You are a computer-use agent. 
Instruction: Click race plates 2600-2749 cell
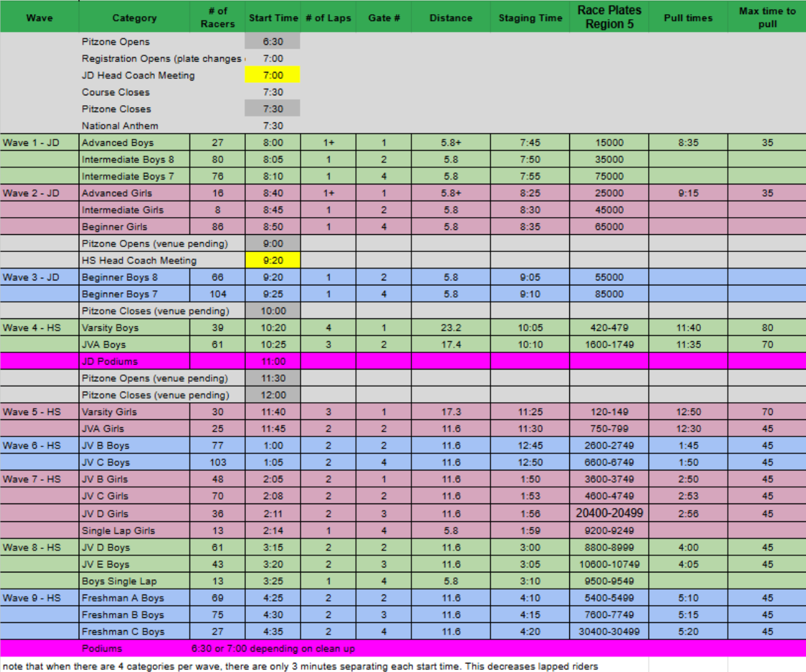[x=609, y=445]
